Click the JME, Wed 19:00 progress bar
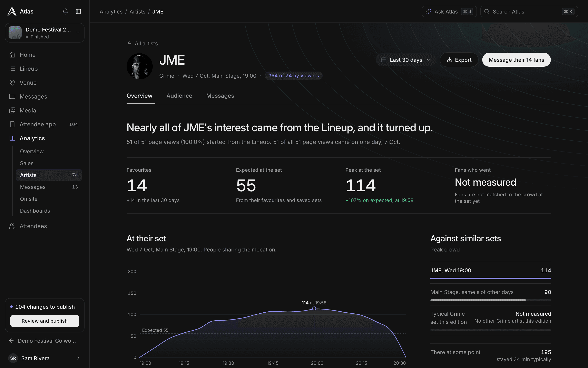 (x=491, y=278)
